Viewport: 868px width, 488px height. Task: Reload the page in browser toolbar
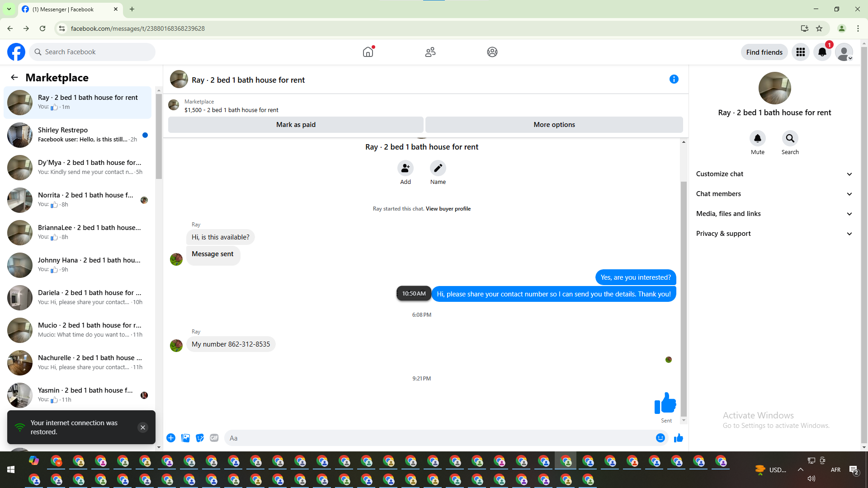42,28
